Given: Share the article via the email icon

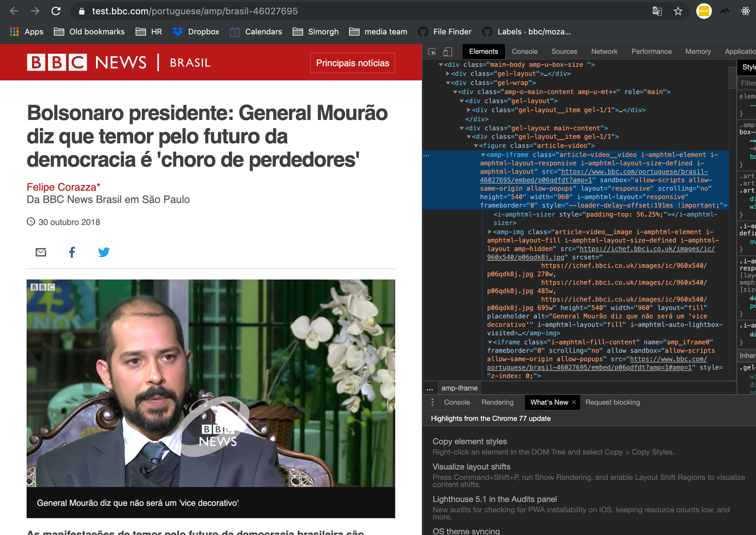Looking at the screenshot, I should (x=41, y=252).
